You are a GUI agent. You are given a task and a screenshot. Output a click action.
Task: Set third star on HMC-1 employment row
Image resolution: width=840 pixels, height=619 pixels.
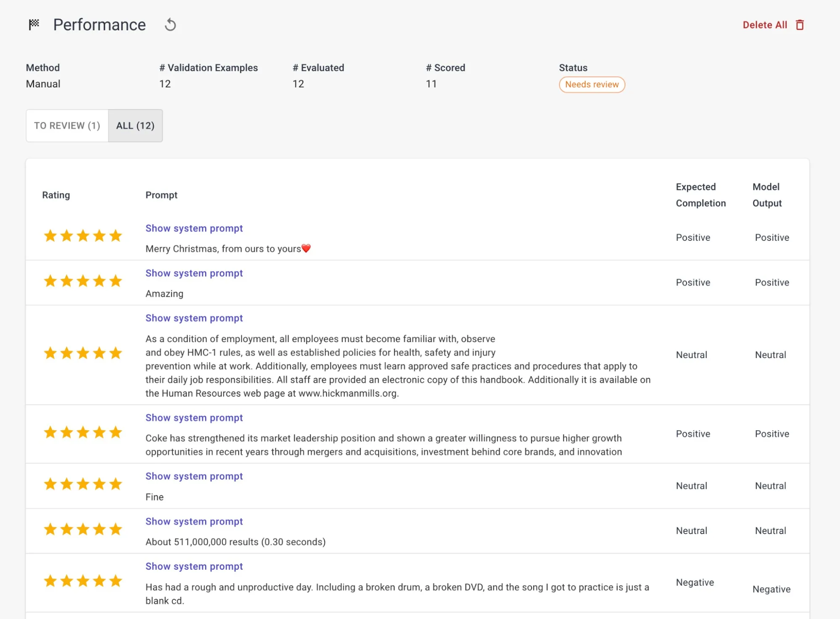click(x=83, y=353)
